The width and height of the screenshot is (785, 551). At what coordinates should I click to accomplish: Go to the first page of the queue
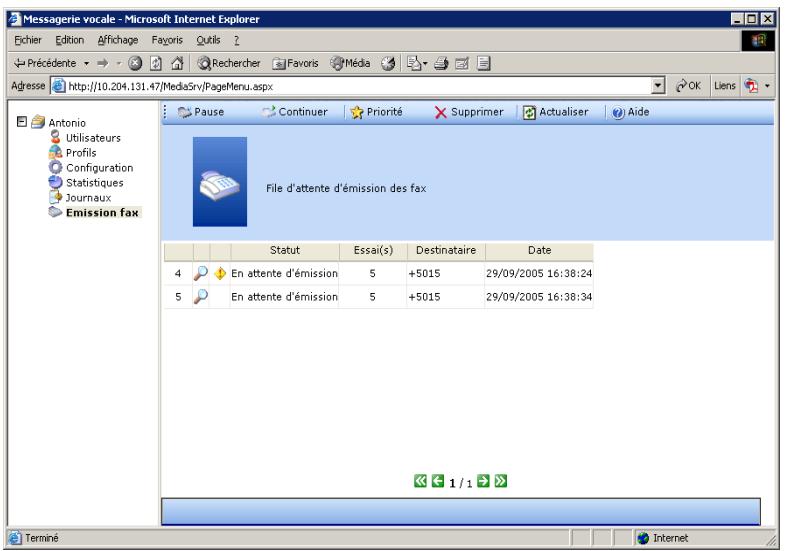pyautogui.click(x=421, y=481)
